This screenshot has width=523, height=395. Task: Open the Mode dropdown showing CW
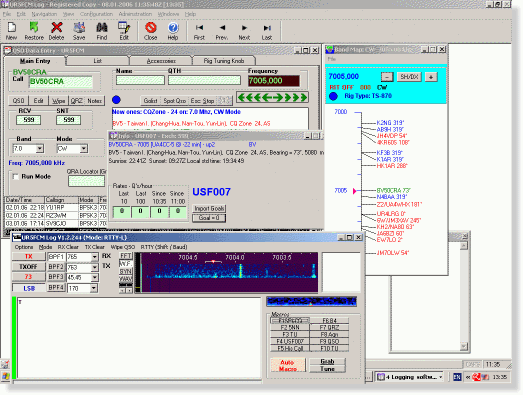point(84,148)
